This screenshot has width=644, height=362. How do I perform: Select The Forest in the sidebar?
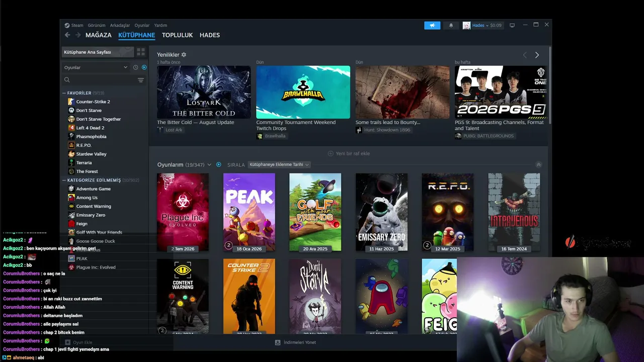[87, 171]
